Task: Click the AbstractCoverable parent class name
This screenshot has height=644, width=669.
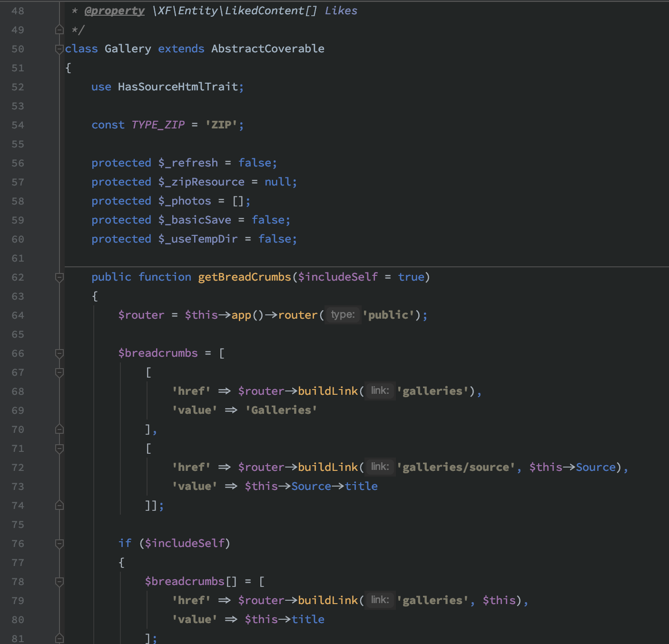Action: tap(267, 49)
